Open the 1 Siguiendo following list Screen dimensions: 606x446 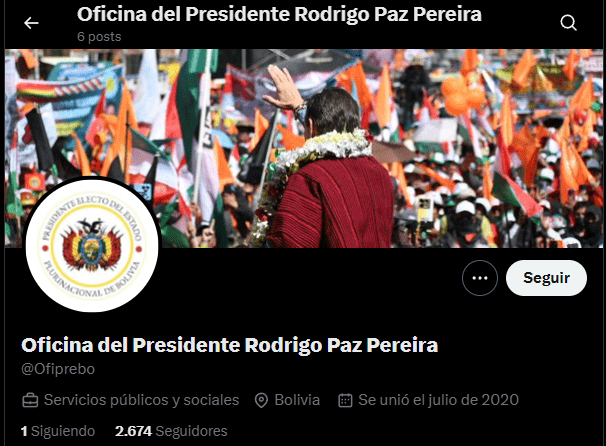point(58,431)
